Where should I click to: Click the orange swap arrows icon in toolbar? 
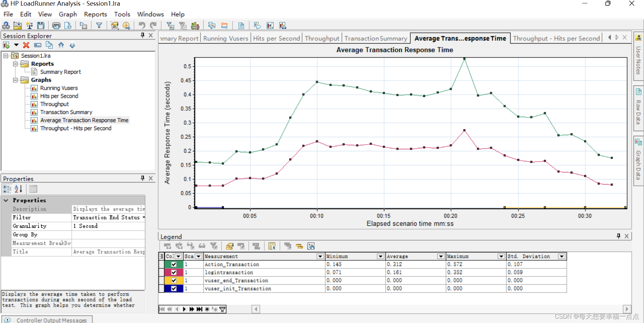(x=224, y=25)
